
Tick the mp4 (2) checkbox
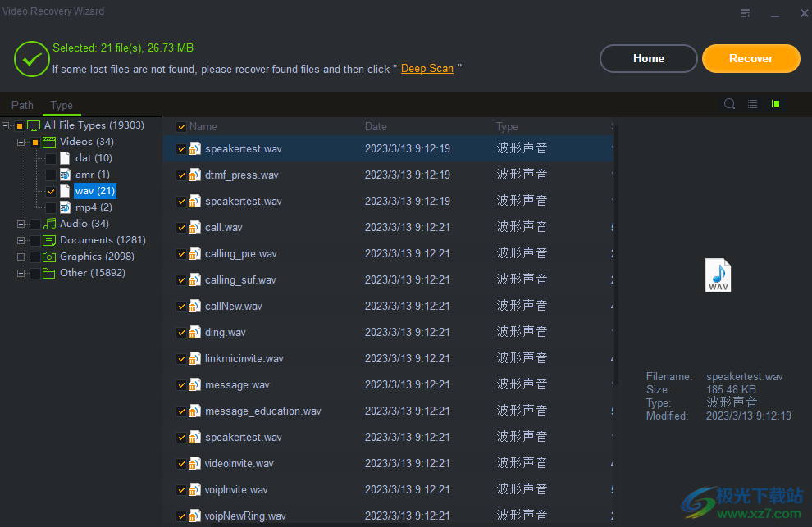[51, 207]
